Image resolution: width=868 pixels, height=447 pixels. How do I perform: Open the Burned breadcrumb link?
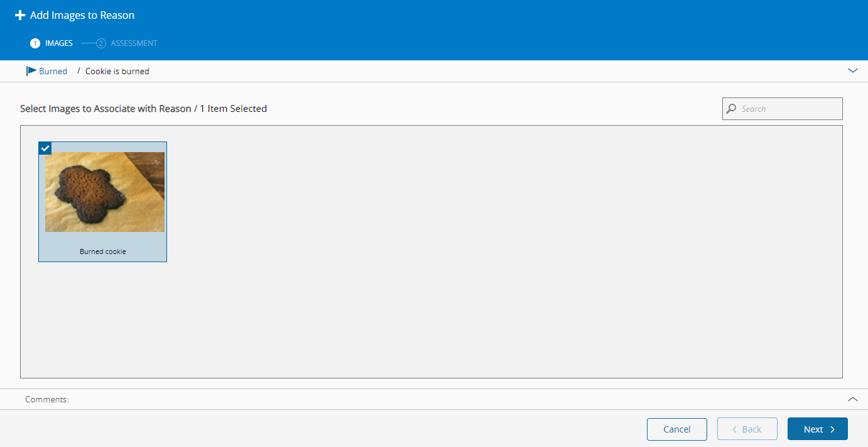click(53, 71)
